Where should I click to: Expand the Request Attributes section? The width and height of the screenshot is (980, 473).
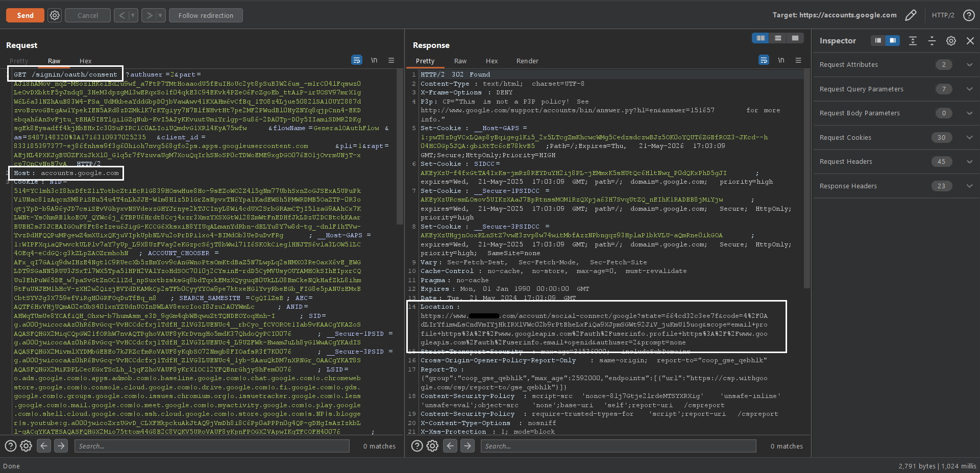[896, 65]
